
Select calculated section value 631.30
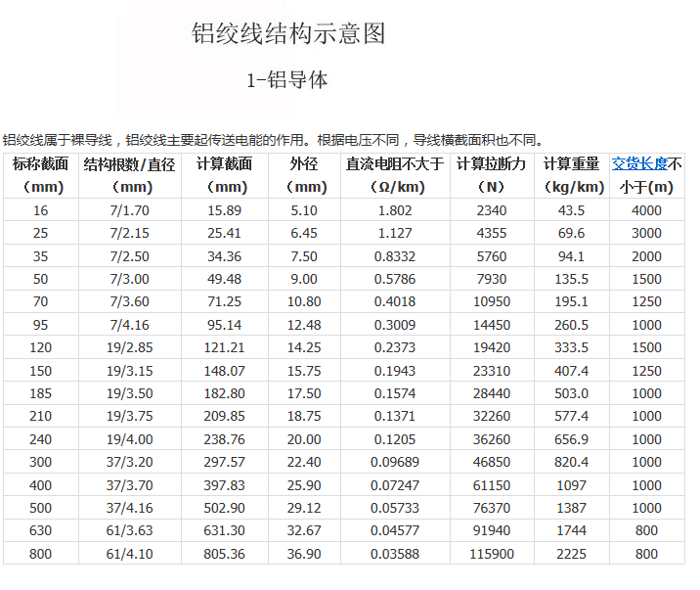[225, 530]
